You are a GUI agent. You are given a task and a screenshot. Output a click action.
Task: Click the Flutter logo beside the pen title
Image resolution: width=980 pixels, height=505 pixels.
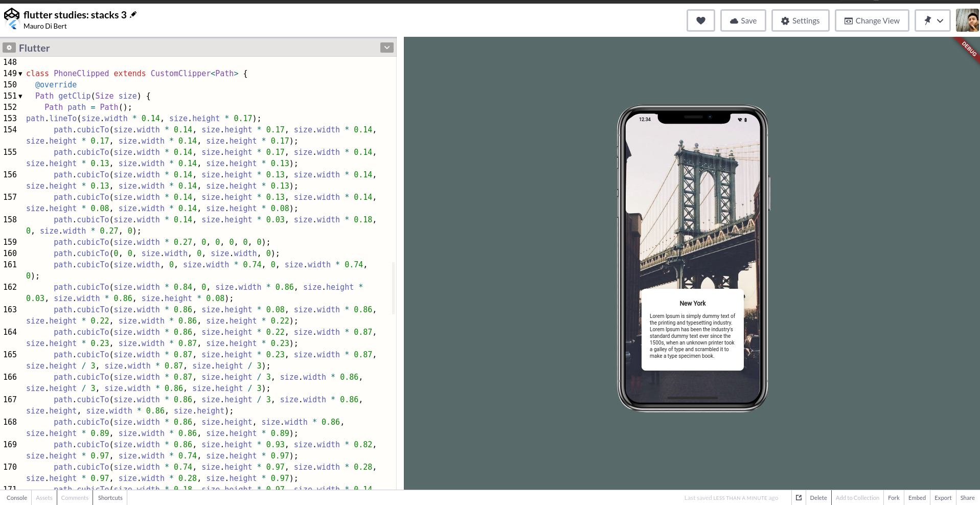12,26
